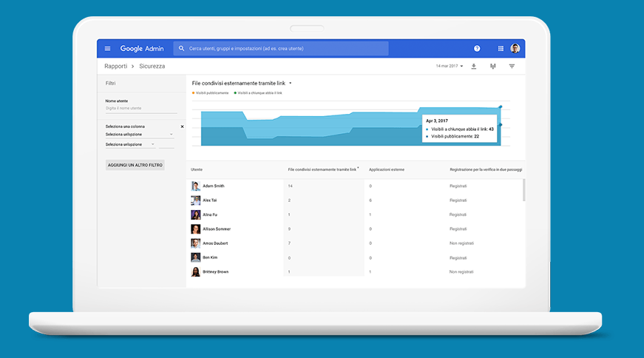644x358 pixels.
Task: Toggle the filter list icon
Action: point(512,66)
